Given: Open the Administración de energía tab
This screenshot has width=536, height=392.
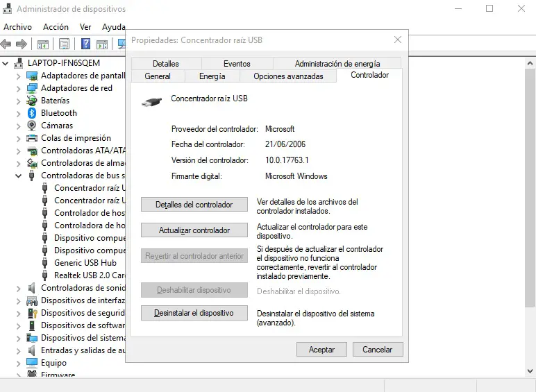Looking at the screenshot, I should coord(337,64).
